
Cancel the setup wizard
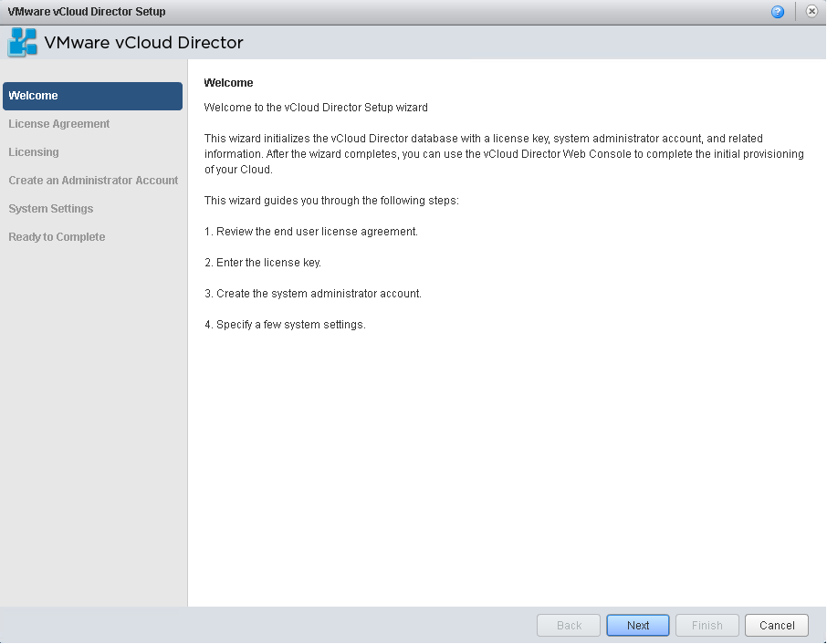[x=777, y=626]
